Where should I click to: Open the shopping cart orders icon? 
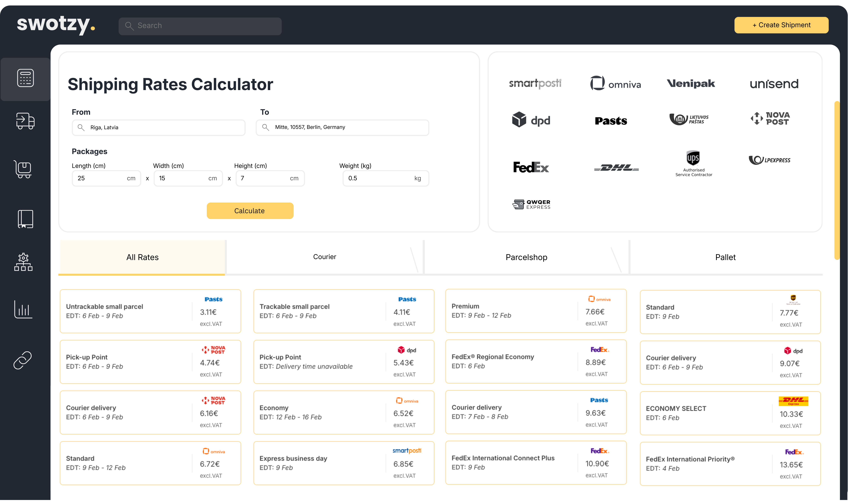tap(23, 169)
